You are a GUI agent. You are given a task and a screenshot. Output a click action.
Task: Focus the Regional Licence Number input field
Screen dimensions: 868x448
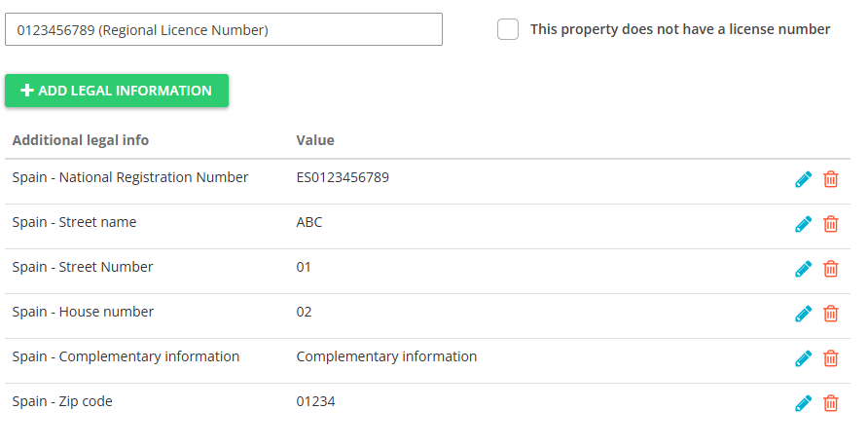point(224,29)
